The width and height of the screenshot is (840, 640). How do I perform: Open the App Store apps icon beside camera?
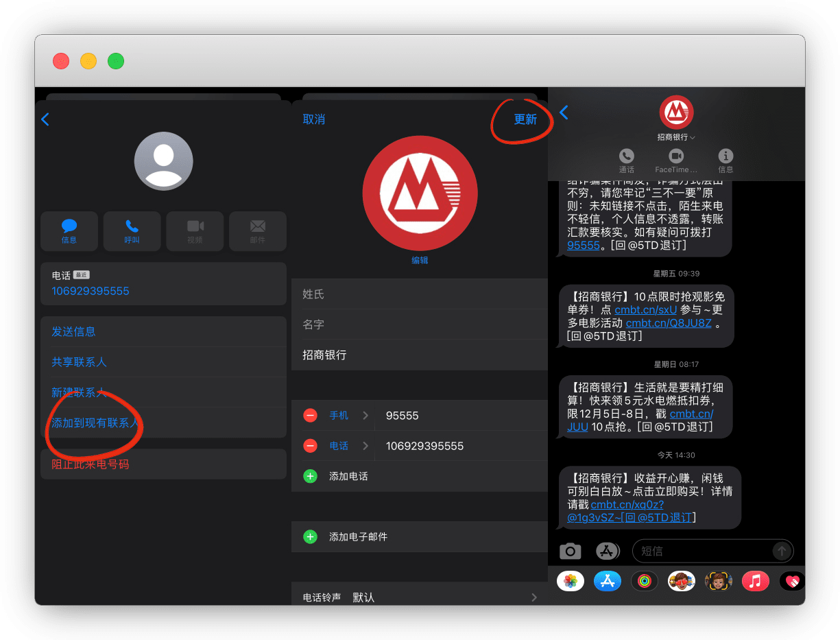607,551
